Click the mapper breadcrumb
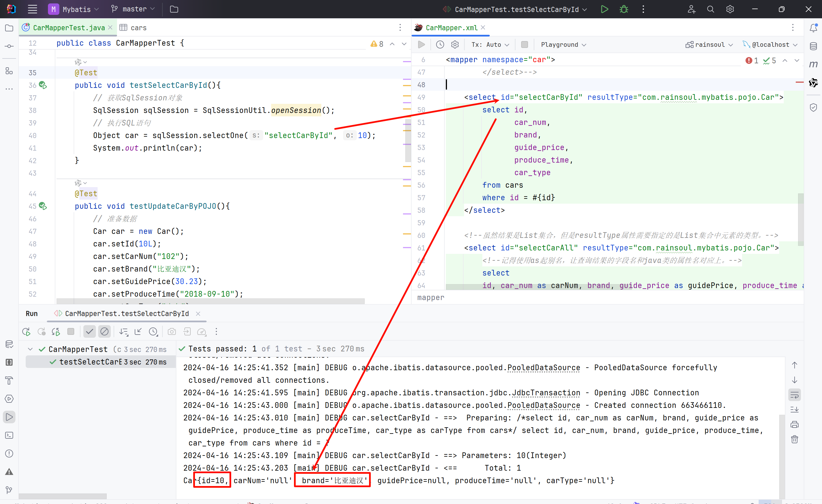Viewport: 822px width, 504px height. pos(431,297)
